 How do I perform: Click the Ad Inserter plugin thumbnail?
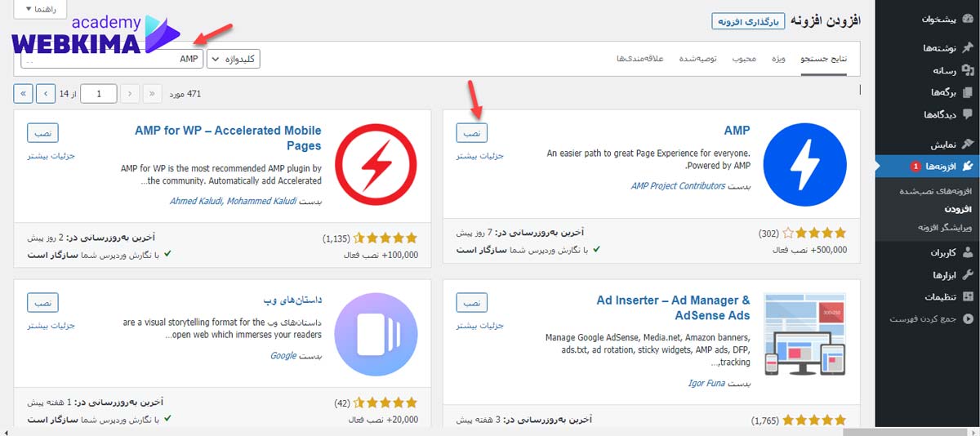coord(804,335)
